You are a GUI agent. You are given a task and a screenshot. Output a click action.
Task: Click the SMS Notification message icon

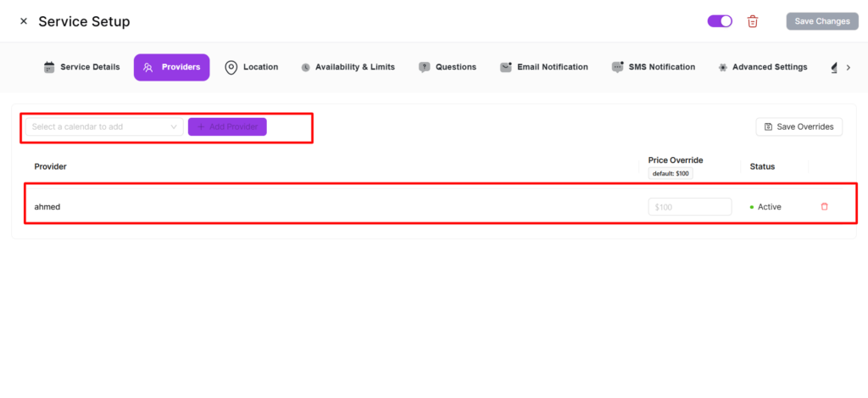coord(617,67)
